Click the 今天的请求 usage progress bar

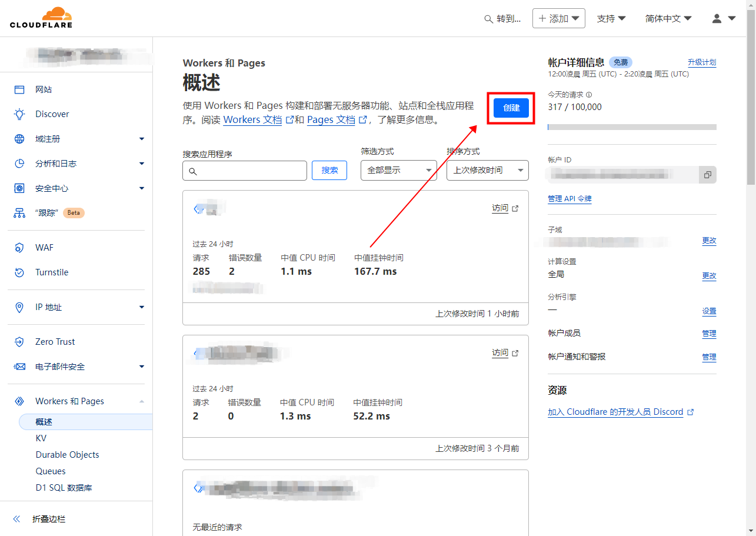tap(632, 127)
